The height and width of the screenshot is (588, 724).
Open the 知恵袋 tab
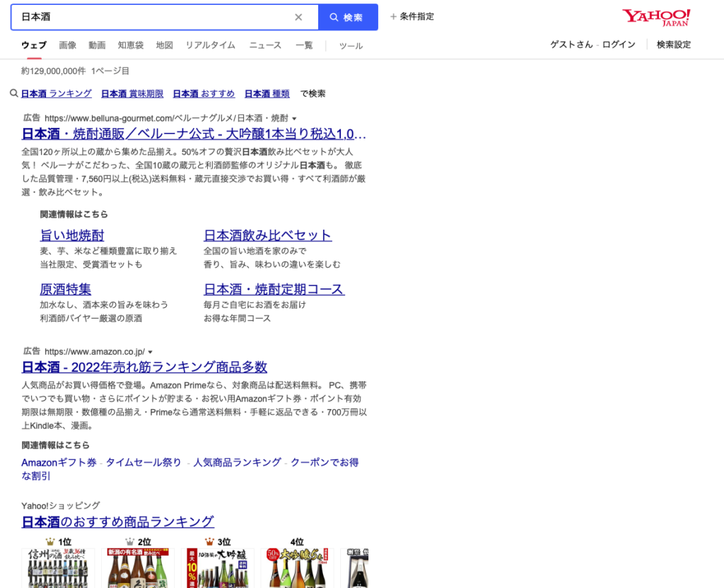pos(131,45)
